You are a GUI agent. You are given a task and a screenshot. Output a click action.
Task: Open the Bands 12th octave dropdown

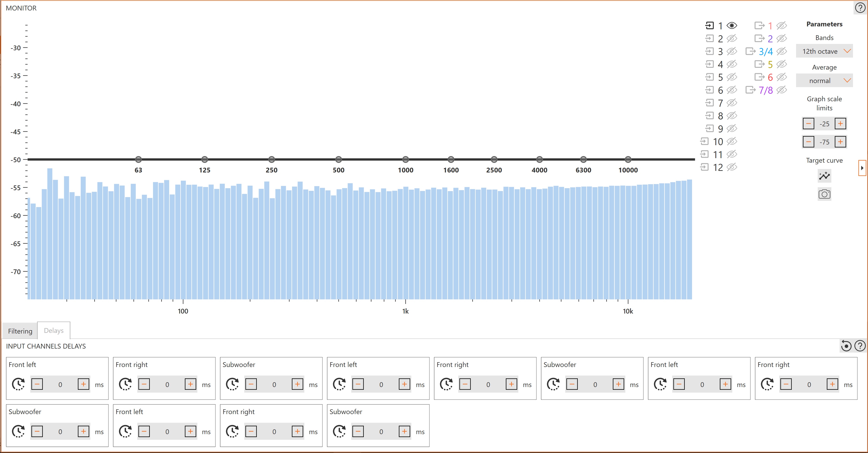(824, 51)
